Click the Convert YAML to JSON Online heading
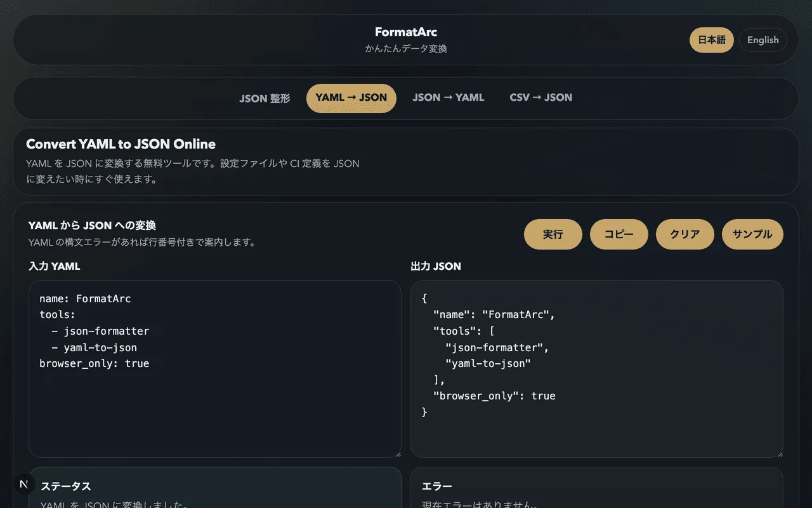Viewport: 812px width, 508px height. (x=120, y=144)
